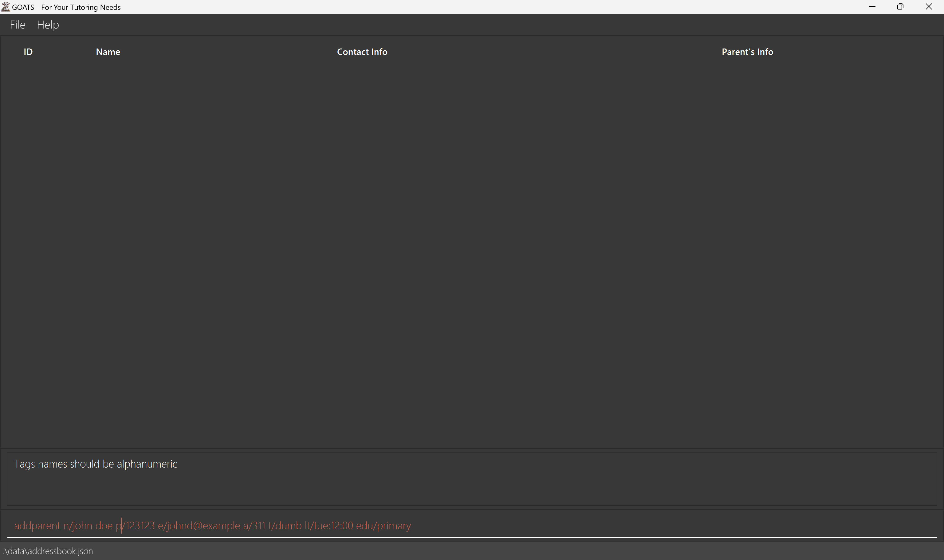This screenshot has width=944, height=560.
Task: Click the Name column header
Action: pyautogui.click(x=108, y=52)
